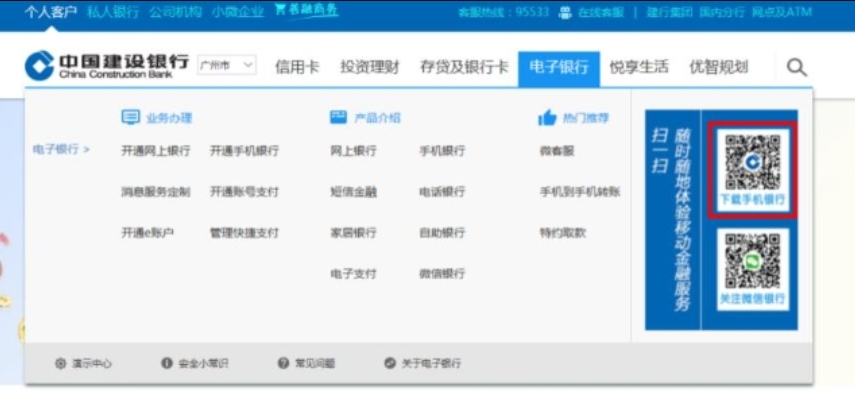
Task: Click the 电话银行 link
Action: [x=442, y=192]
